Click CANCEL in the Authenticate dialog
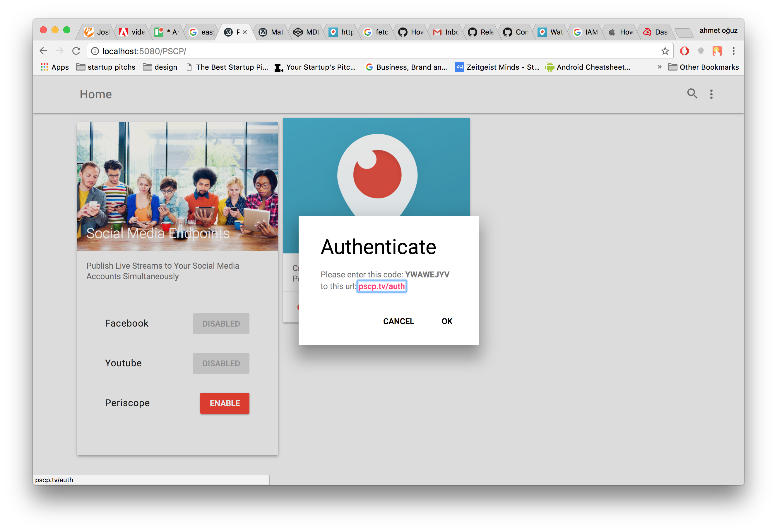Screen dimensions: 777x532 [398, 321]
